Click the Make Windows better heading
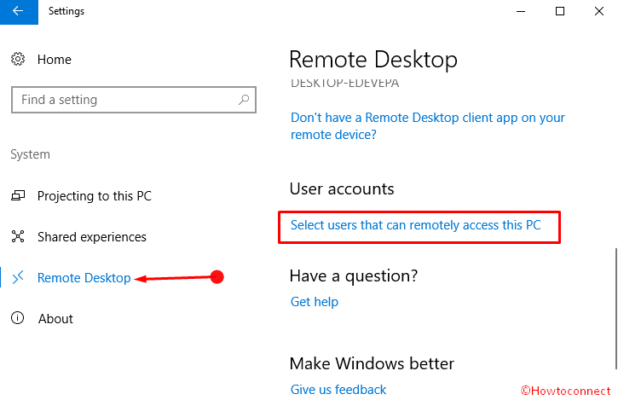Screen dimensions: 618x400 [372, 363]
